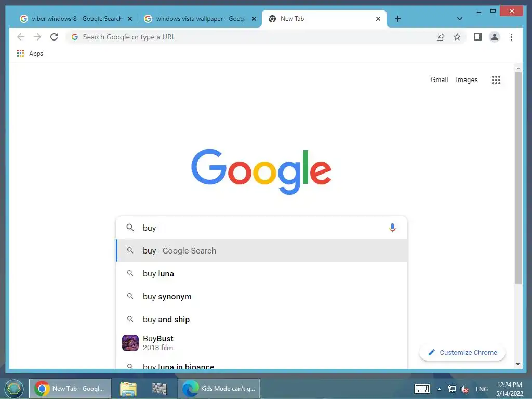The width and height of the screenshot is (532, 399).
Task: Choose the 'buy synonym' suggestion
Action: pos(262,296)
